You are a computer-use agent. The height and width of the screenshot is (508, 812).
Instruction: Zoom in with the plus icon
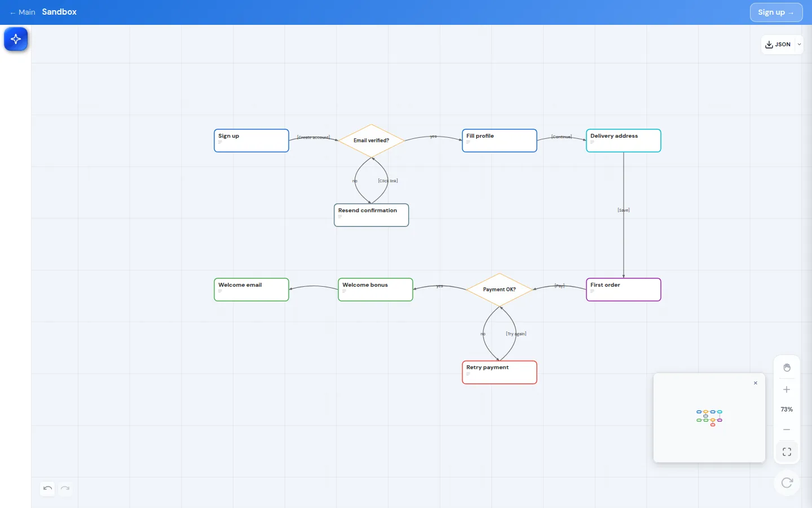coord(787,389)
